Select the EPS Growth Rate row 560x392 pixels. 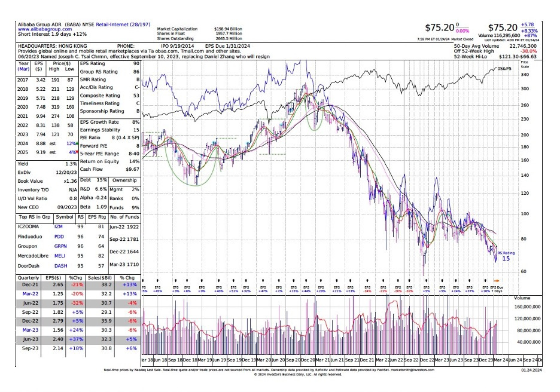click(109, 122)
